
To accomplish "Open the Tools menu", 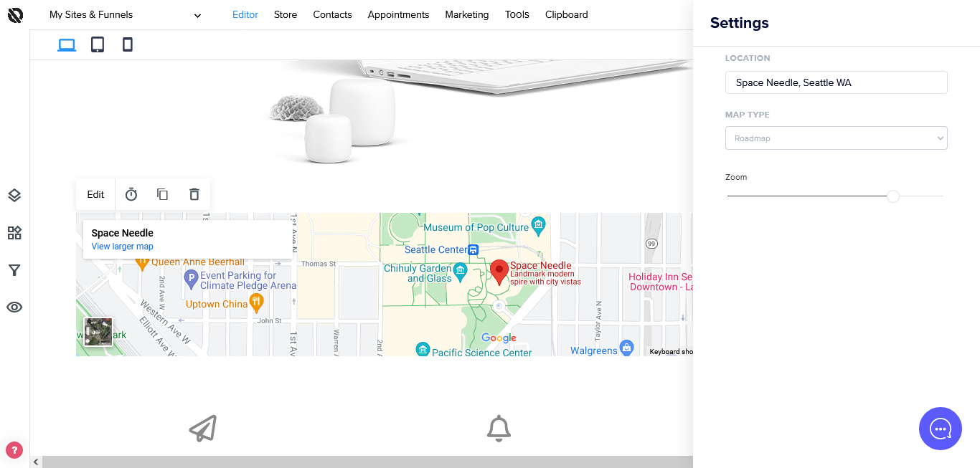I will (x=517, y=14).
